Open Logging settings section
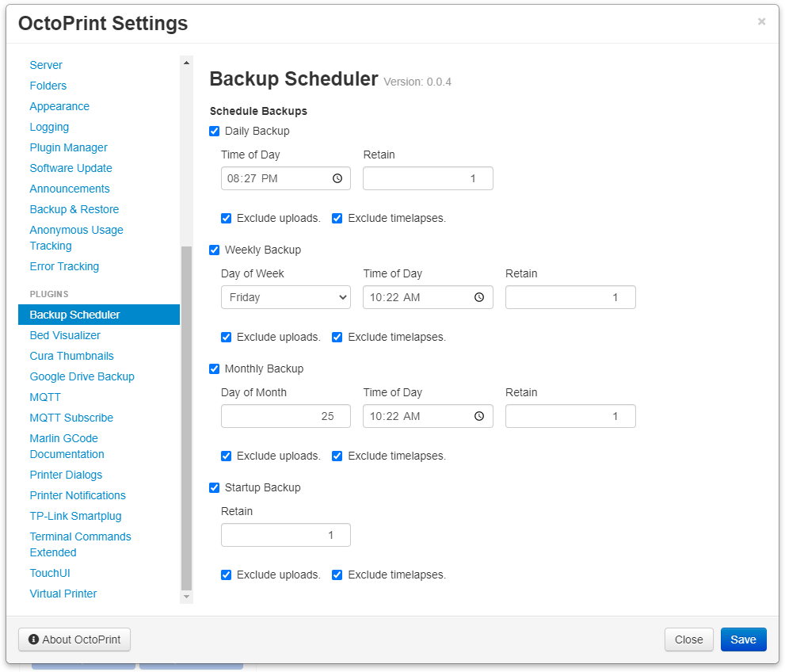This screenshot has width=785, height=672. [49, 128]
